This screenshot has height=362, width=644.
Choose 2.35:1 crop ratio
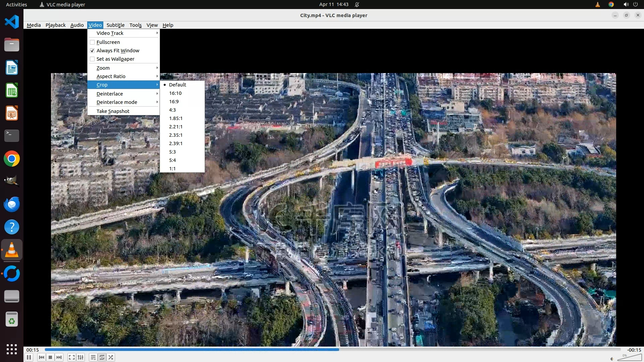[x=176, y=135]
